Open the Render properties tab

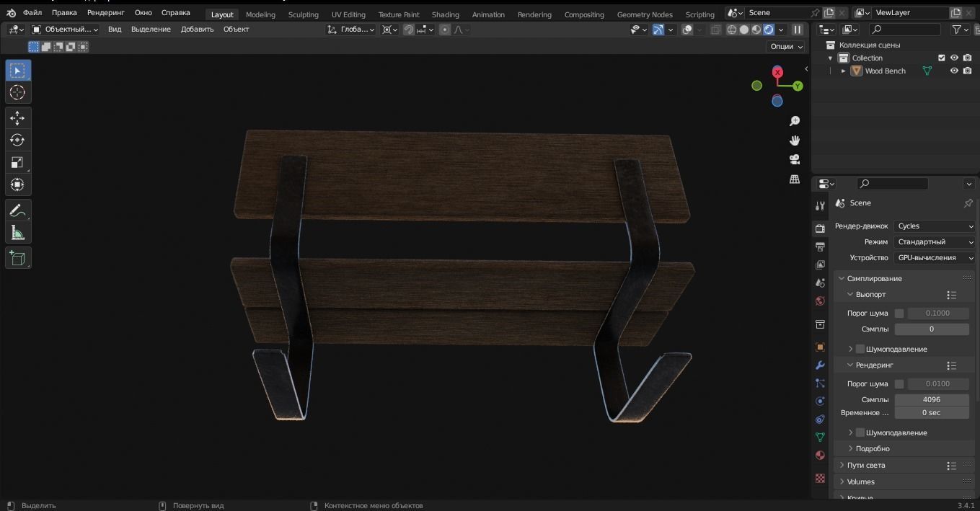(x=820, y=228)
